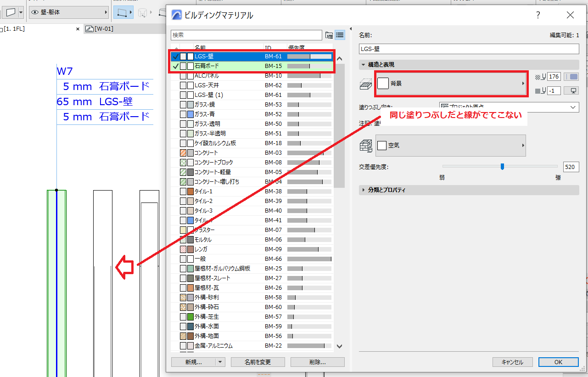
Task: Open the dialog help question mark
Action: pos(538,15)
